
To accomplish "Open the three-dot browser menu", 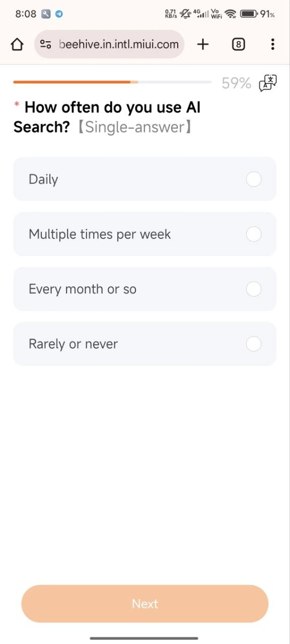I will point(272,44).
